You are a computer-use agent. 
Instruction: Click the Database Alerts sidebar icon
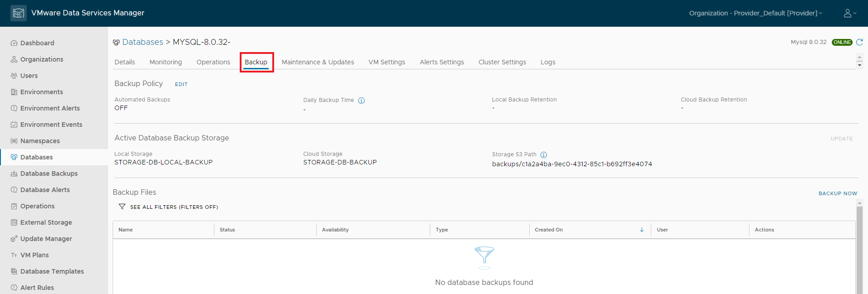click(x=14, y=190)
